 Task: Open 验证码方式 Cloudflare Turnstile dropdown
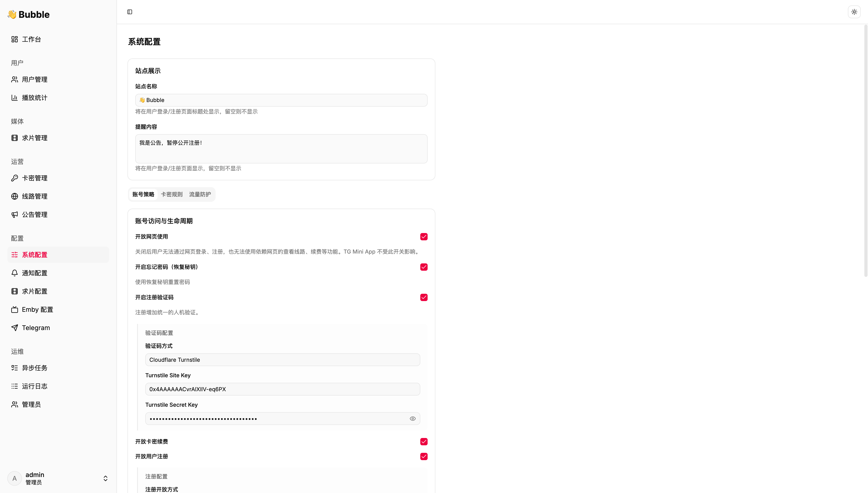pos(282,359)
